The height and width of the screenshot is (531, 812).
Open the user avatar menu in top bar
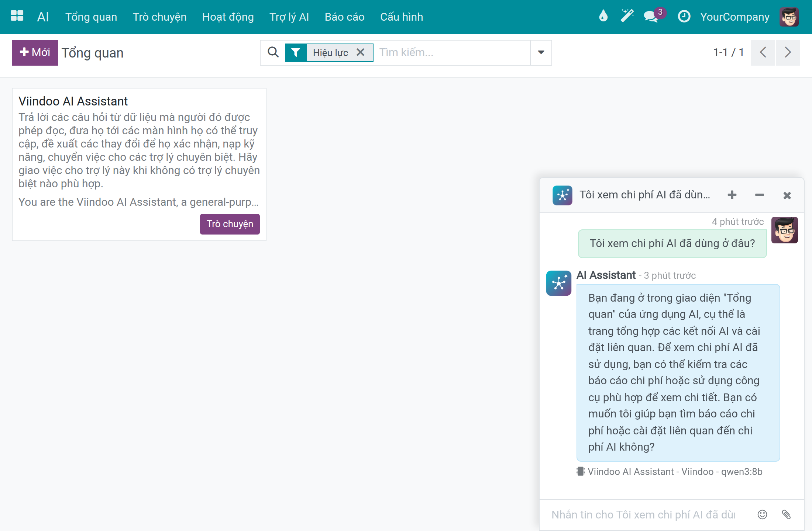coord(789,17)
